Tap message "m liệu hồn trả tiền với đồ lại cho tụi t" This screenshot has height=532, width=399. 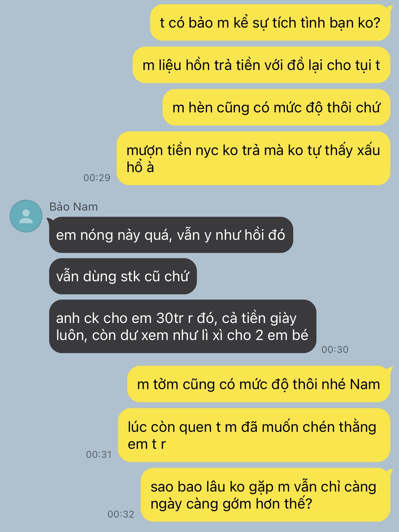tap(262, 65)
